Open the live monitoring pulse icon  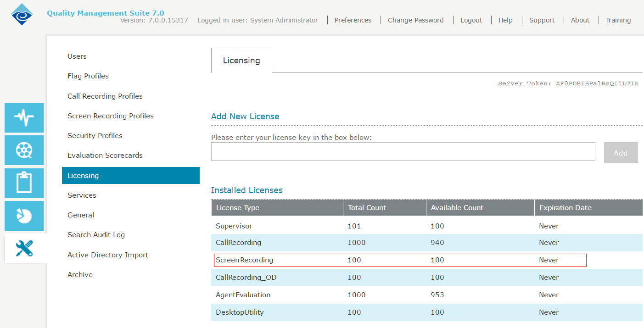click(x=24, y=117)
